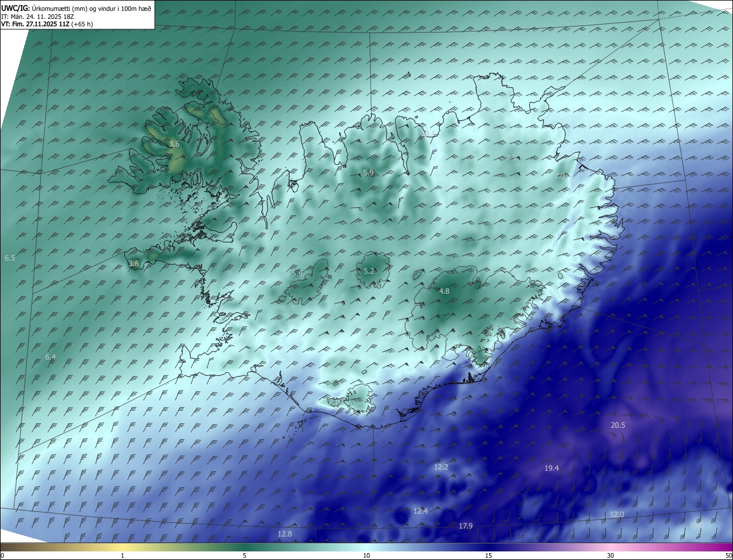Click the 12.2 value south of Iceland
Viewport: 733px width, 560px height.
[441, 467]
